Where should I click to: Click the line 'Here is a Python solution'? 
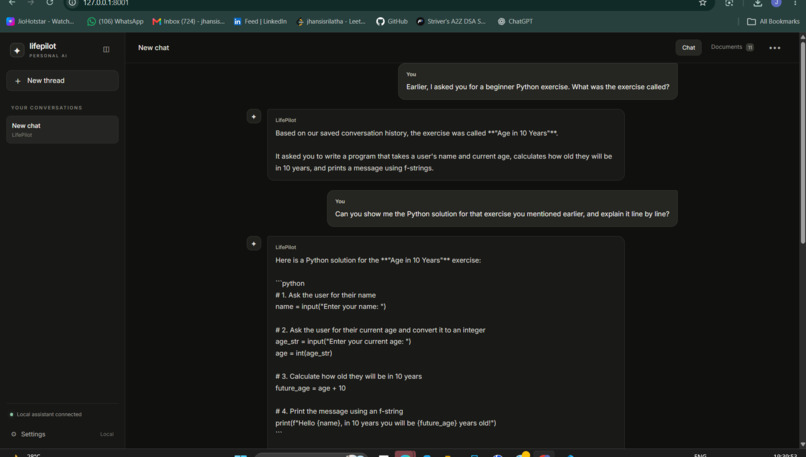(x=378, y=260)
